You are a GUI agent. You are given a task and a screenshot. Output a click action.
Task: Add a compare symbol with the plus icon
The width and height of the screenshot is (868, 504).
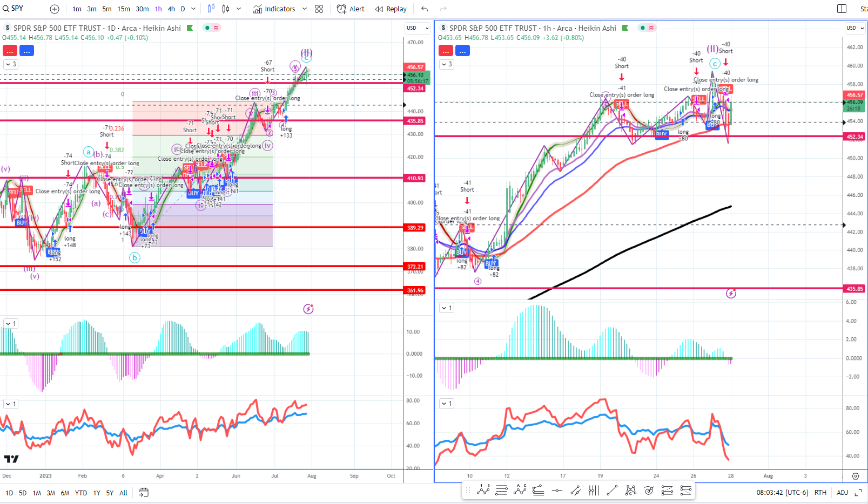pos(55,9)
